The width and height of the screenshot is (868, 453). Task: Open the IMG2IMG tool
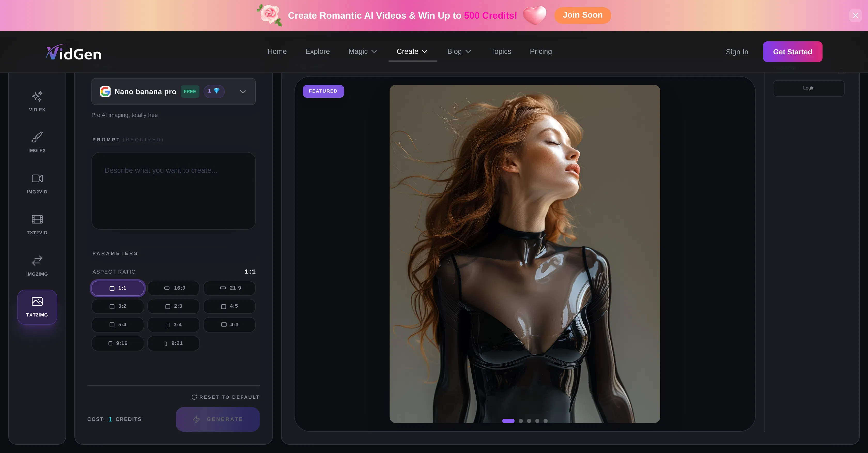[37, 265]
